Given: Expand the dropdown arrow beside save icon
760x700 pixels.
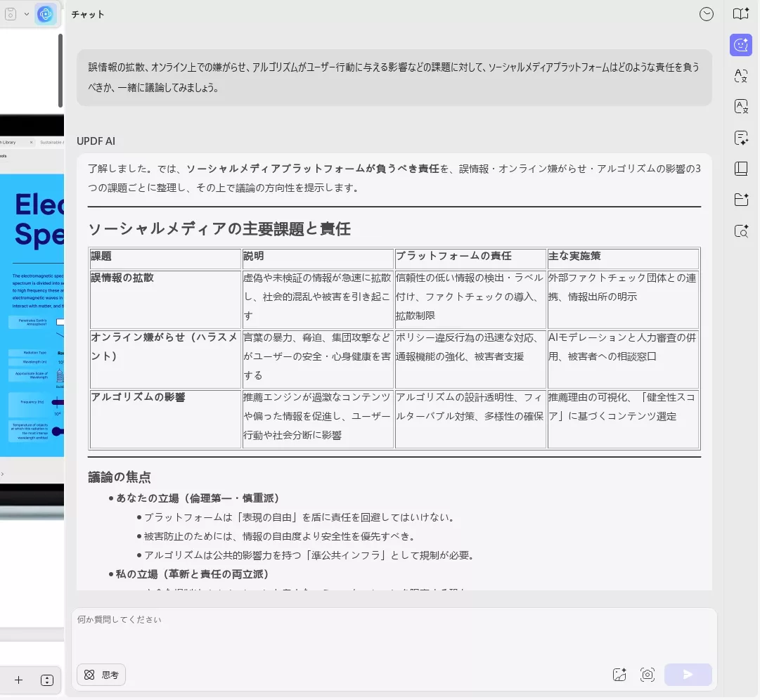Looking at the screenshot, I should pyautogui.click(x=27, y=15).
